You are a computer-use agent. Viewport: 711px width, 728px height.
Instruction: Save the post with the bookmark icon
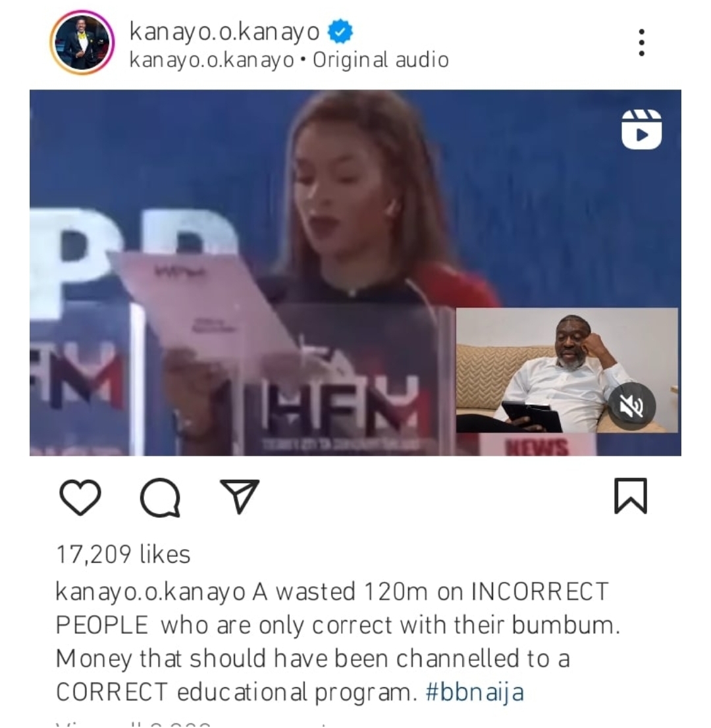coord(630,496)
